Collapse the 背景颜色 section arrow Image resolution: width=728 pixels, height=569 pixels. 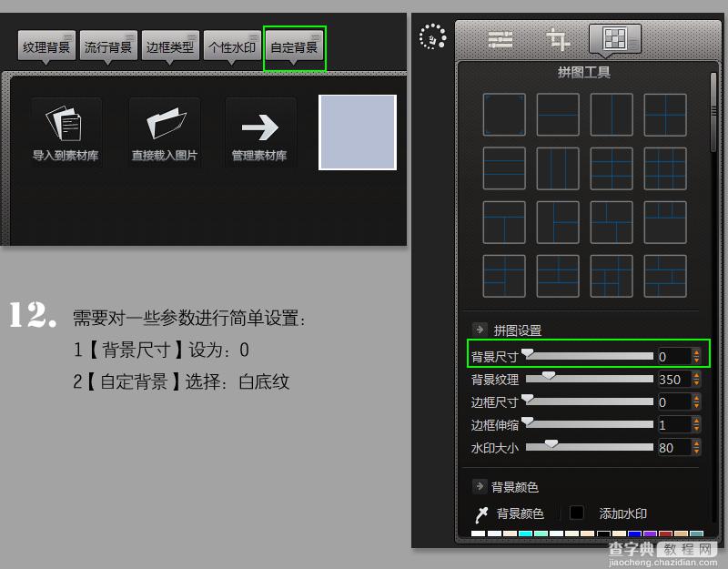click(480, 486)
